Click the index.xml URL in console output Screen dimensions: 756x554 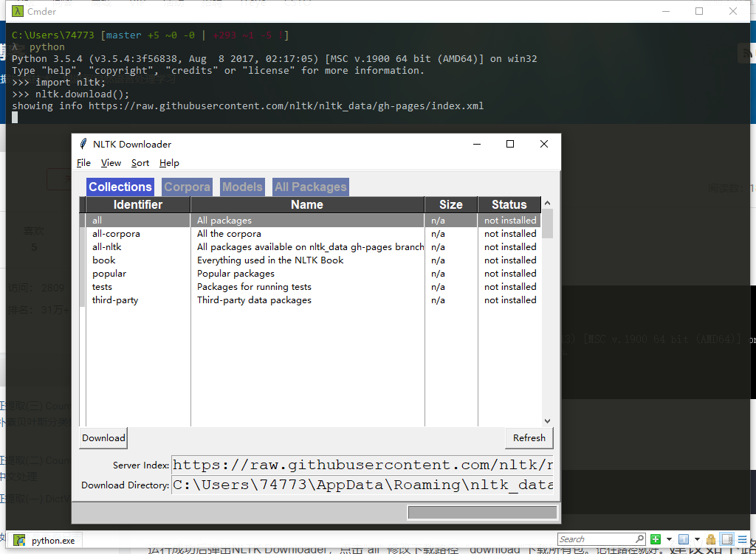[x=286, y=106]
